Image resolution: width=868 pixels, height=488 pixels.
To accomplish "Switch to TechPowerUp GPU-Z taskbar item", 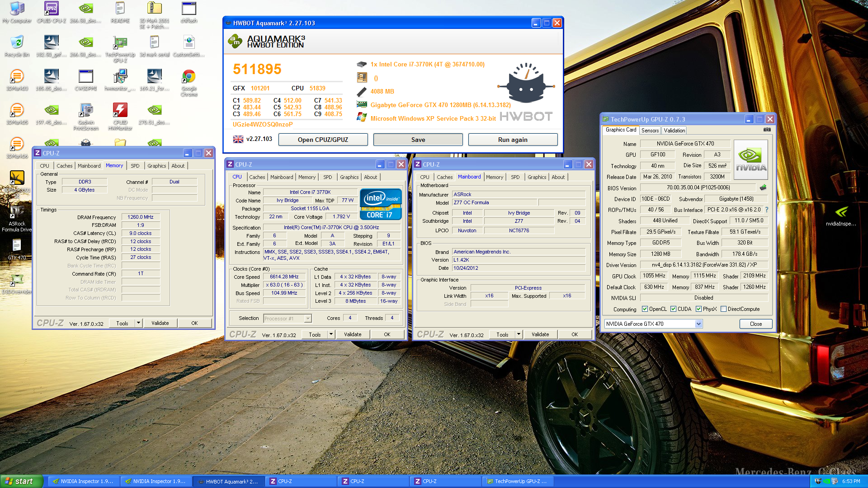I will 518,481.
